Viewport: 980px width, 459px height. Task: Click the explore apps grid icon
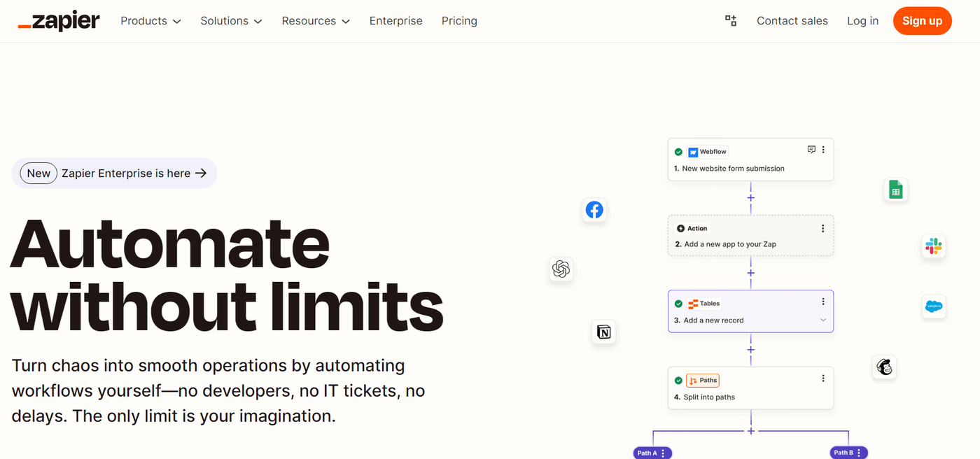click(x=731, y=21)
